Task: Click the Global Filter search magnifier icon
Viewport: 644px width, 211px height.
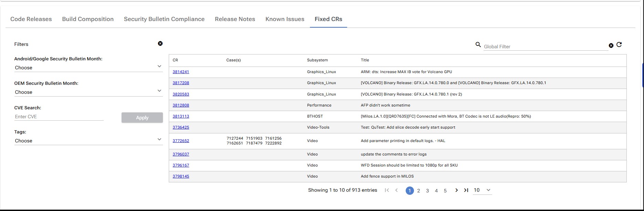Action: pos(478,45)
